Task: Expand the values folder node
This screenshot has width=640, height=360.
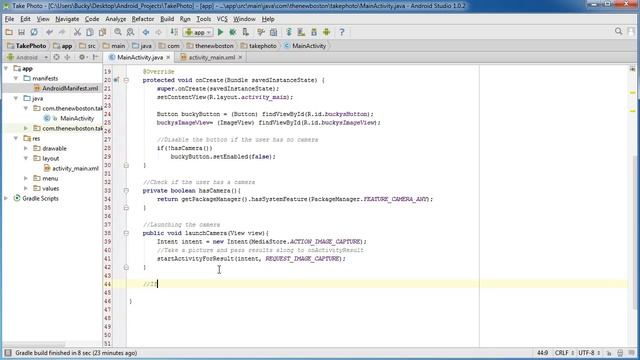Action: click(26, 189)
